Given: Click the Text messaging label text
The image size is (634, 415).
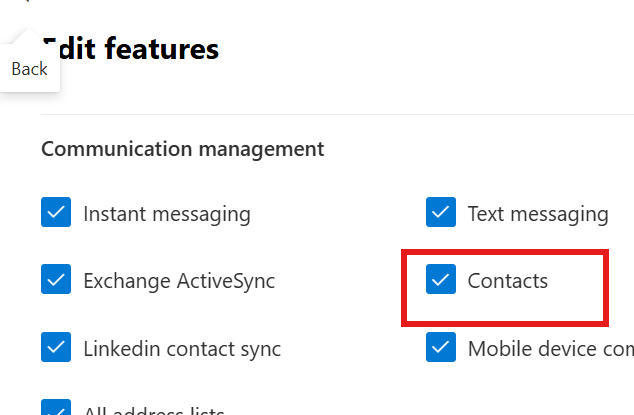Looking at the screenshot, I should tap(538, 214).
